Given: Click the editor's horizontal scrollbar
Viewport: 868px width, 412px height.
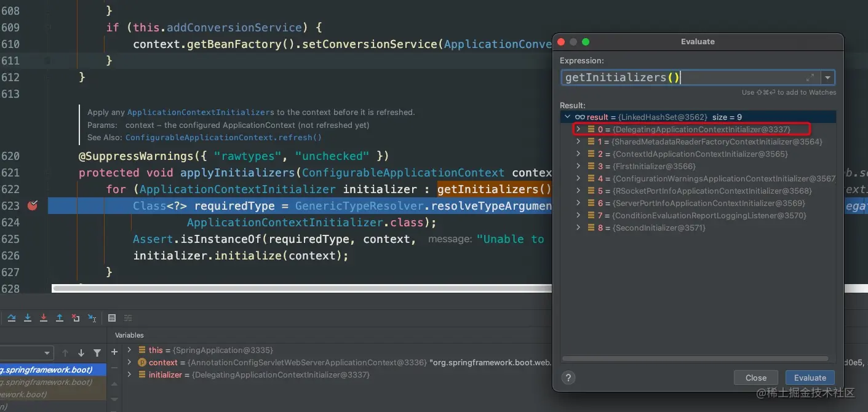Looking at the screenshot, I should [301, 287].
